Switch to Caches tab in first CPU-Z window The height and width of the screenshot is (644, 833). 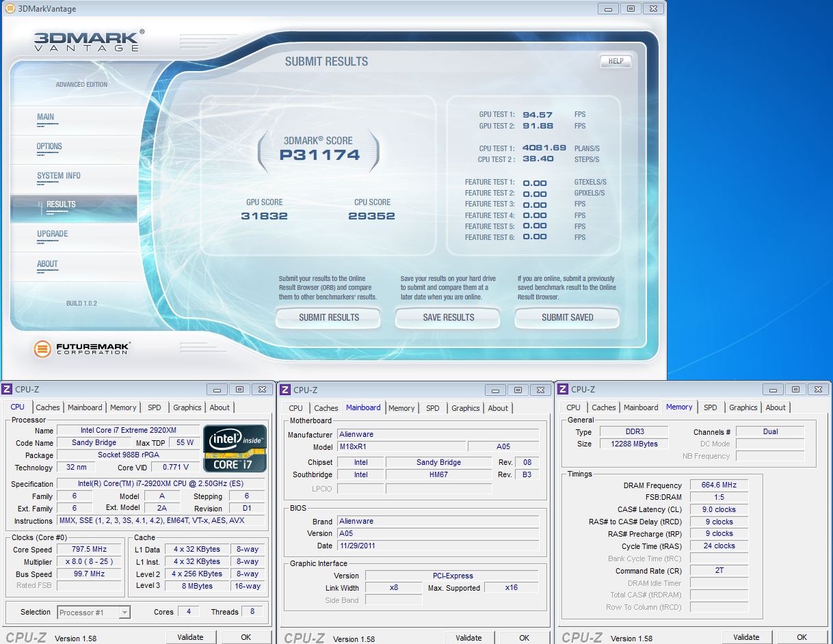(48, 407)
